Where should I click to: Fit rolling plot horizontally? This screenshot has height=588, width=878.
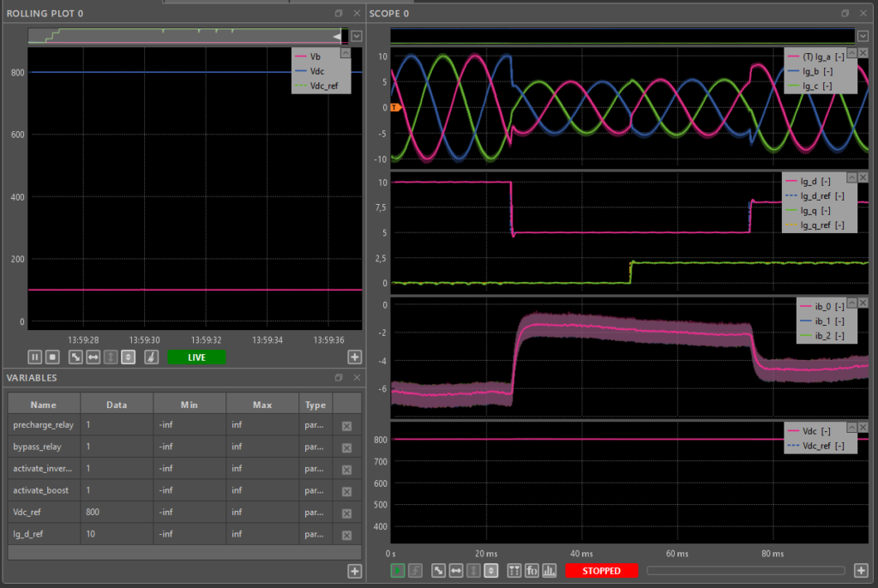[x=93, y=357]
